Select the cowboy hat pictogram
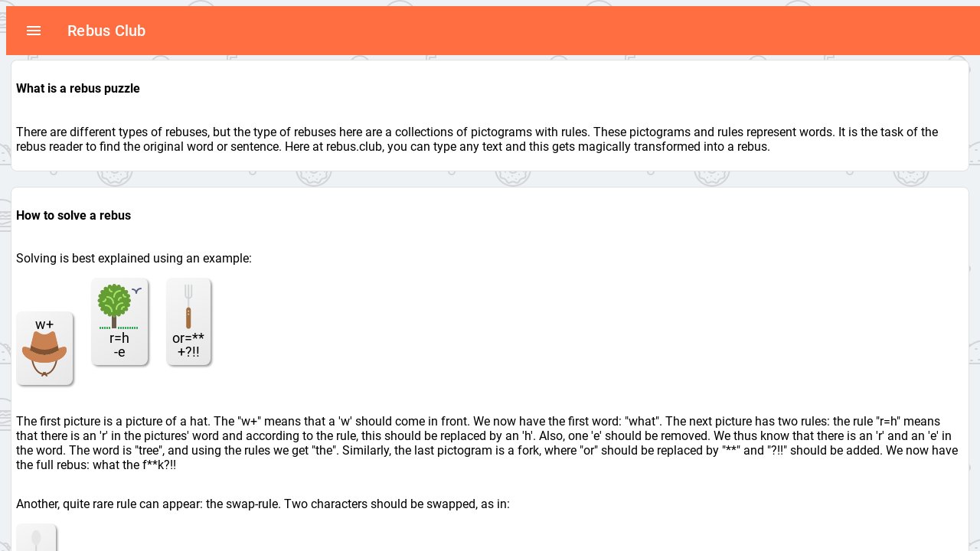The height and width of the screenshot is (551, 980). [44, 354]
